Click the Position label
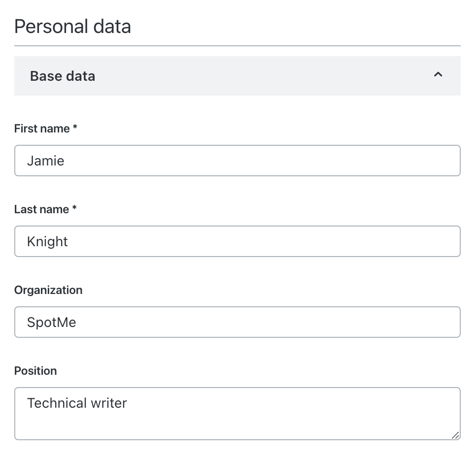This screenshot has height=455, width=476. pos(35,371)
